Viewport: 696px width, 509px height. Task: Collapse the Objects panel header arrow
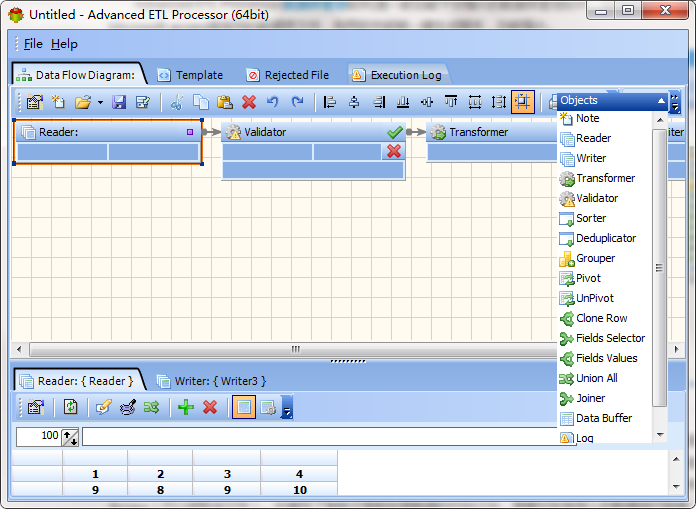(661, 101)
